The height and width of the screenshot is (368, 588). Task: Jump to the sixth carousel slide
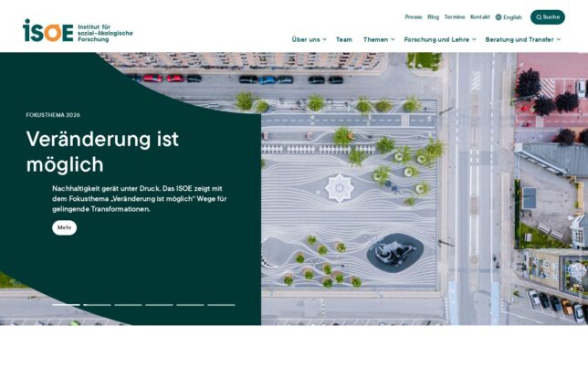pos(221,305)
